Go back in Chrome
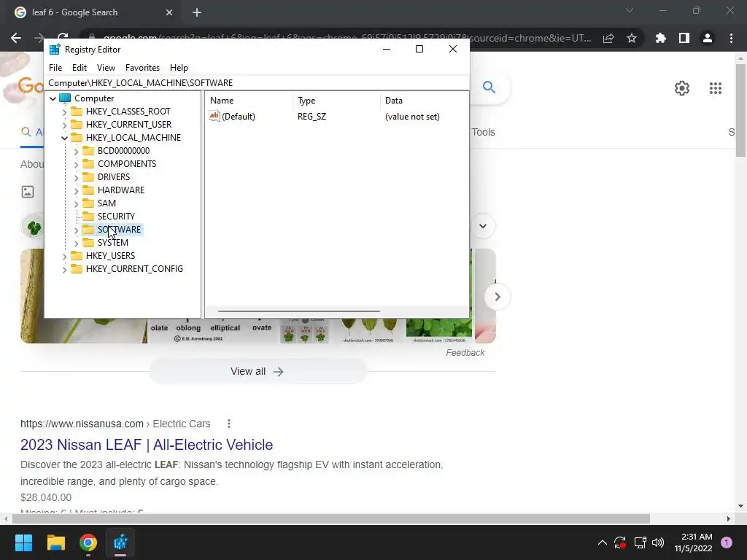The height and width of the screenshot is (560, 747). tap(16, 38)
